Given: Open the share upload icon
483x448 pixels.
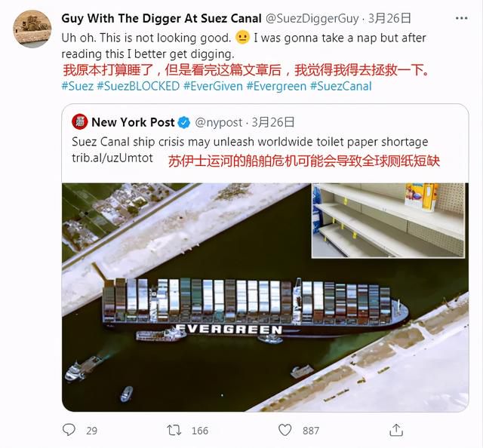Looking at the screenshot, I should click(x=396, y=430).
